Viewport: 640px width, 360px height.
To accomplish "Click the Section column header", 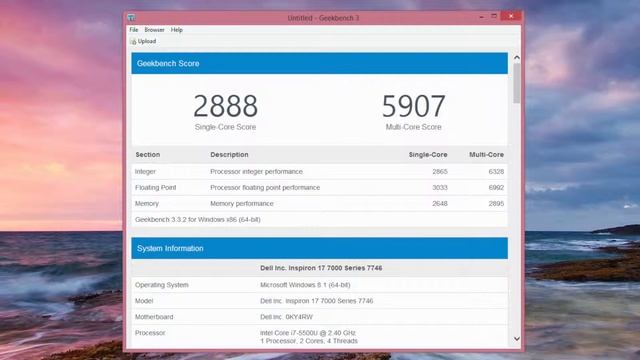I will click(x=148, y=155).
